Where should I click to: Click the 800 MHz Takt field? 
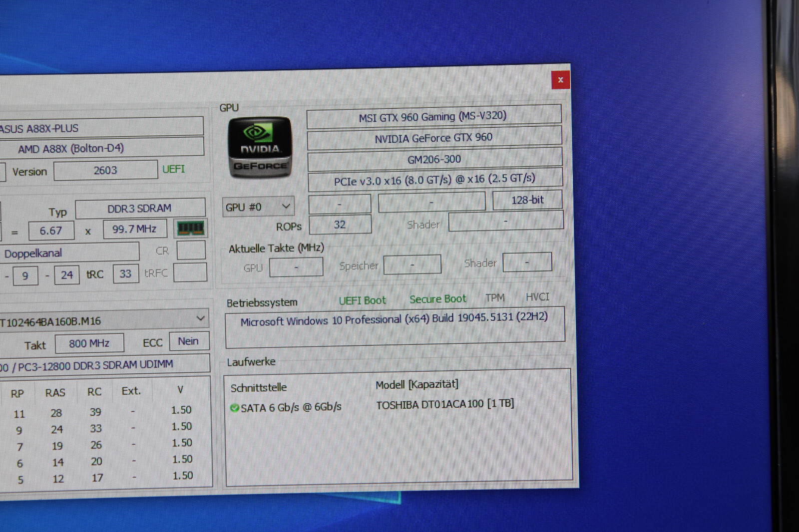coord(89,343)
